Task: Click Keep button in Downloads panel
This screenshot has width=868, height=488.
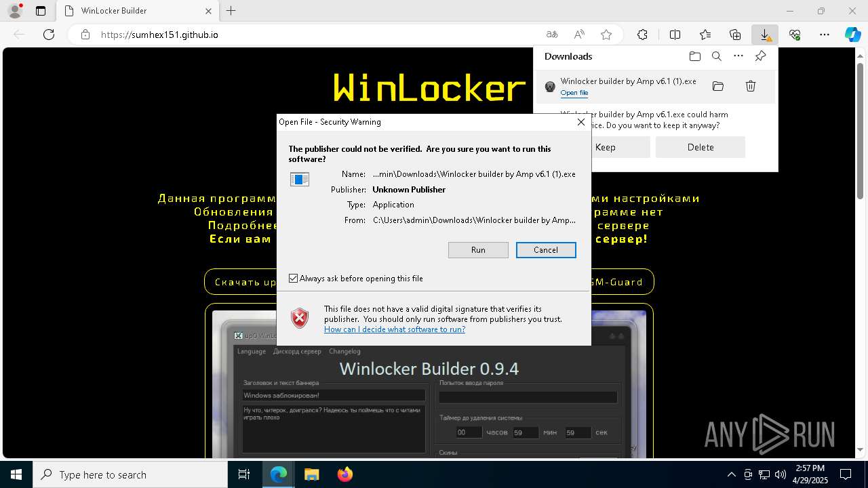Action: [605, 147]
